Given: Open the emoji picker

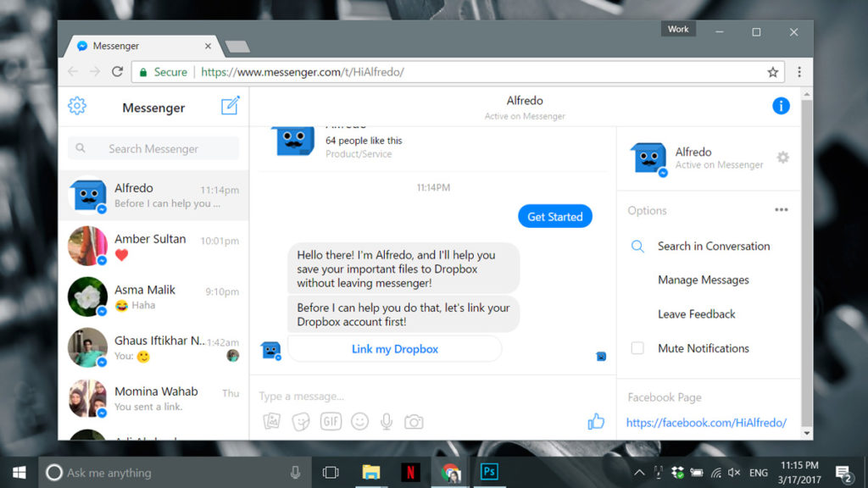Looking at the screenshot, I should pyautogui.click(x=359, y=422).
